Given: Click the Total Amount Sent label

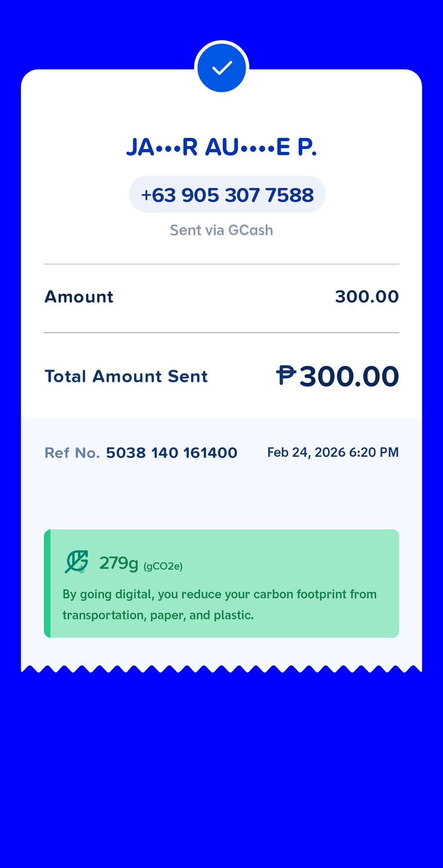Looking at the screenshot, I should [126, 376].
